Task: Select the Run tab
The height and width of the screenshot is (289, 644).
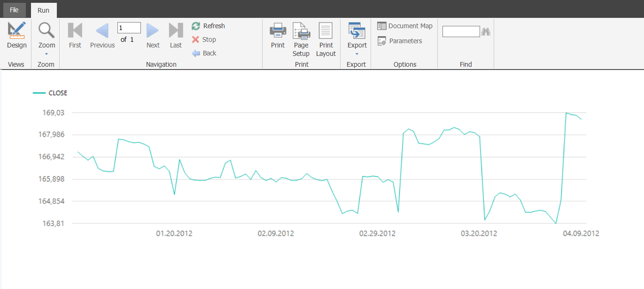Action: pyautogui.click(x=44, y=10)
